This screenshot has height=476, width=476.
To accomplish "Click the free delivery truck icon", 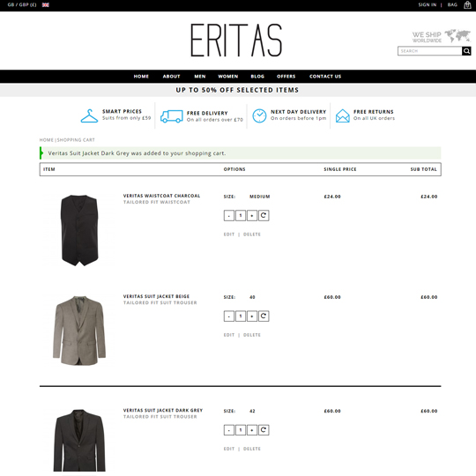I will tap(172, 116).
